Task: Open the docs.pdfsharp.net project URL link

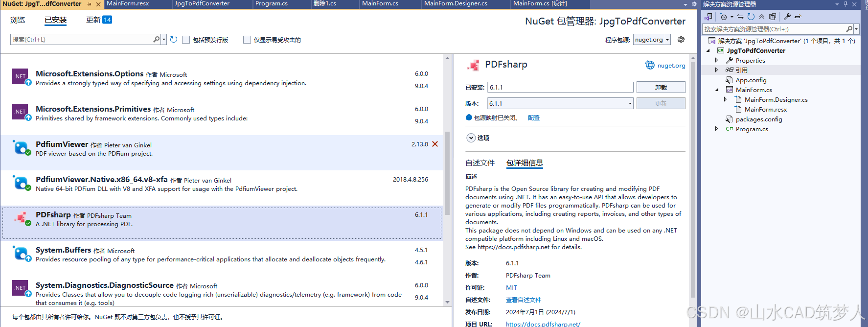Action: (543, 324)
